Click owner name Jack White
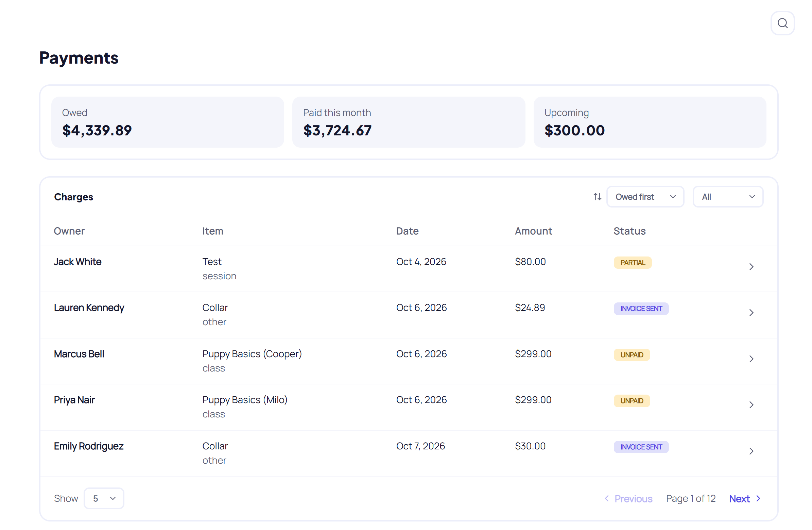812x530 pixels. coord(77,262)
